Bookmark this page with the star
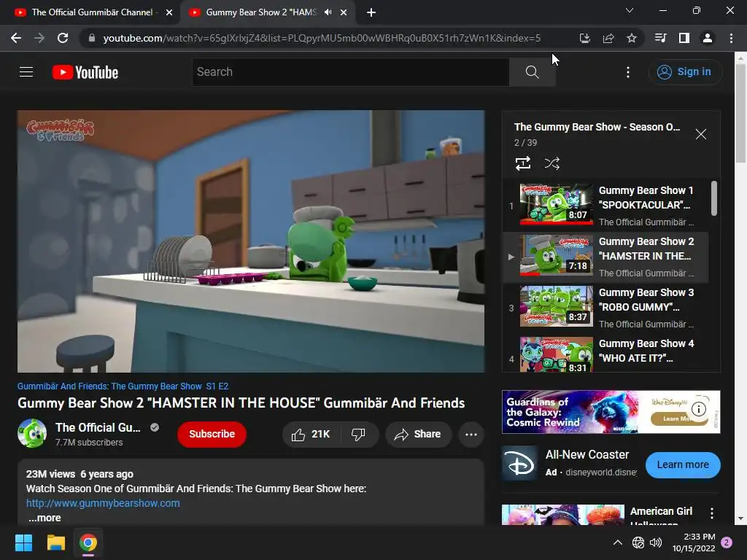 coord(632,38)
